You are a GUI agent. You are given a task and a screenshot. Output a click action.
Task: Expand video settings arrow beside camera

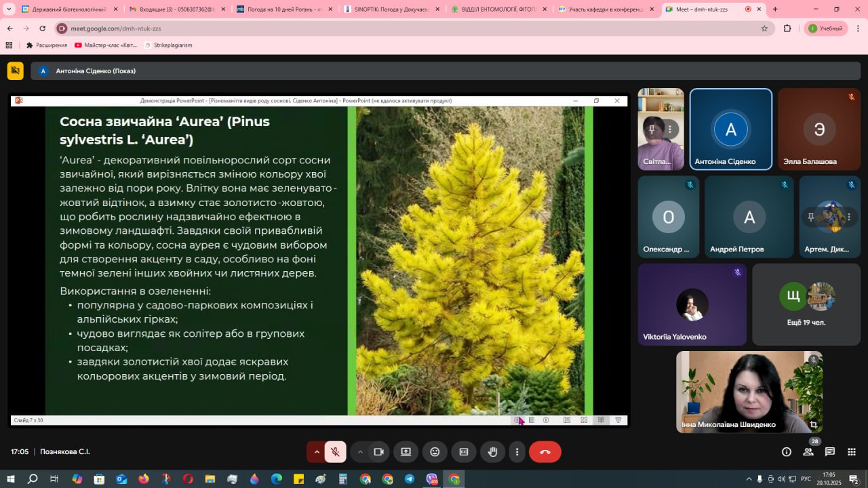pyautogui.click(x=360, y=452)
